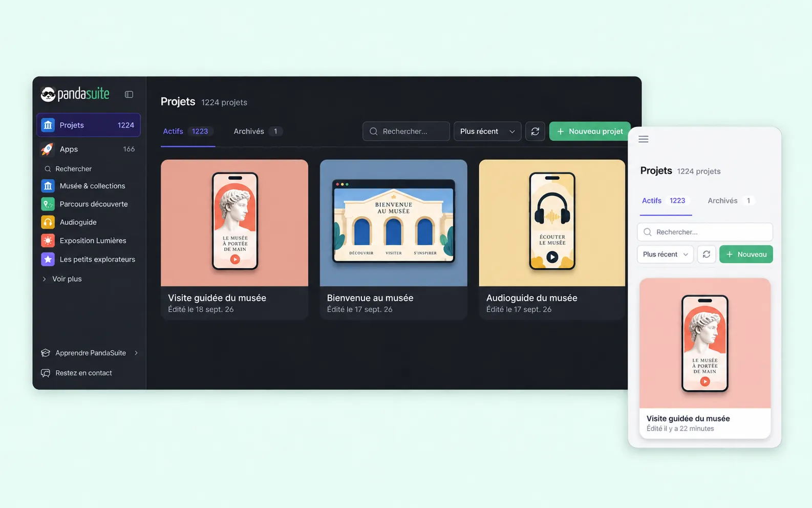812x508 pixels.
Task: Click the Audioguide du musée title text
Action: (531, 298)
